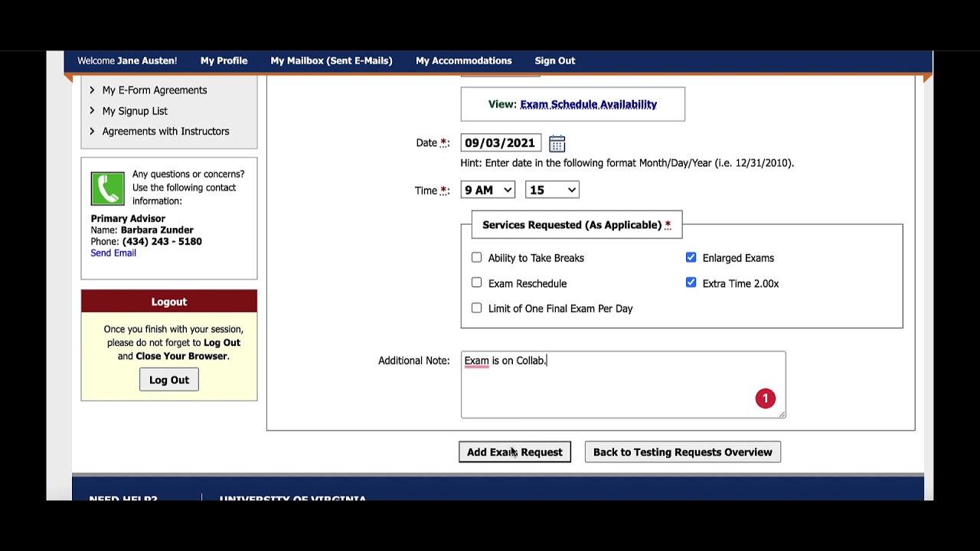This screenshot has height=551, width=980.
Task: Expand My Signup List sidebar item
Action: click(135, 111)
